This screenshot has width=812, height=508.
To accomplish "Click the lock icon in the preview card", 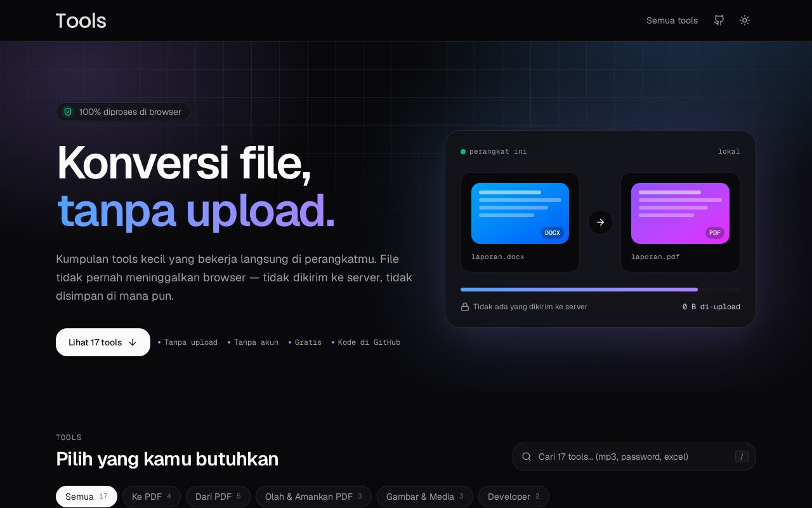I will click(465, 307).
